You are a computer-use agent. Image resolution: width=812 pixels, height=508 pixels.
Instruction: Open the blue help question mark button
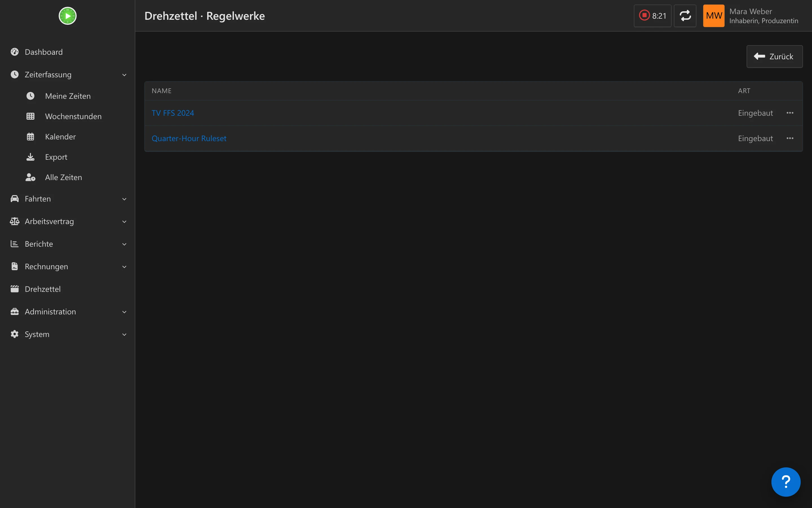(786, 482)
